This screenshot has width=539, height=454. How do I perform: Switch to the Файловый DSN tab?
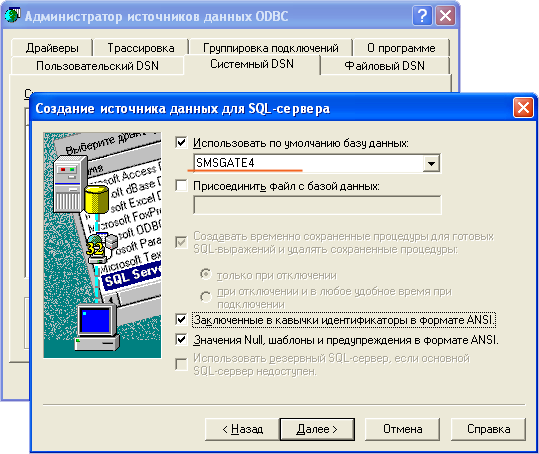click(384, 65)
